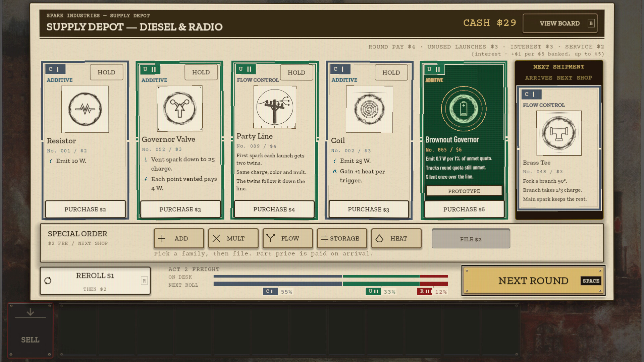The image size is (644, 362).
Task: Click the Coil spiral icon
Action: point(369,109)
